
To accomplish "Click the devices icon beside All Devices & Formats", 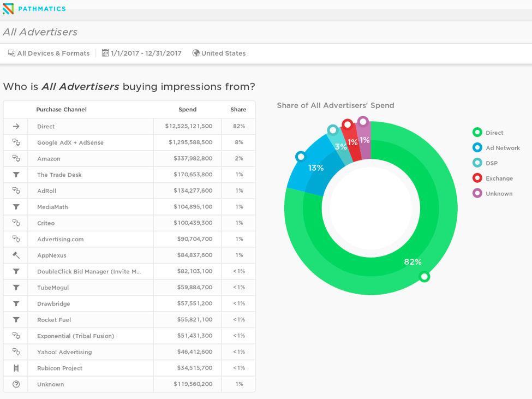I will 11,53.
